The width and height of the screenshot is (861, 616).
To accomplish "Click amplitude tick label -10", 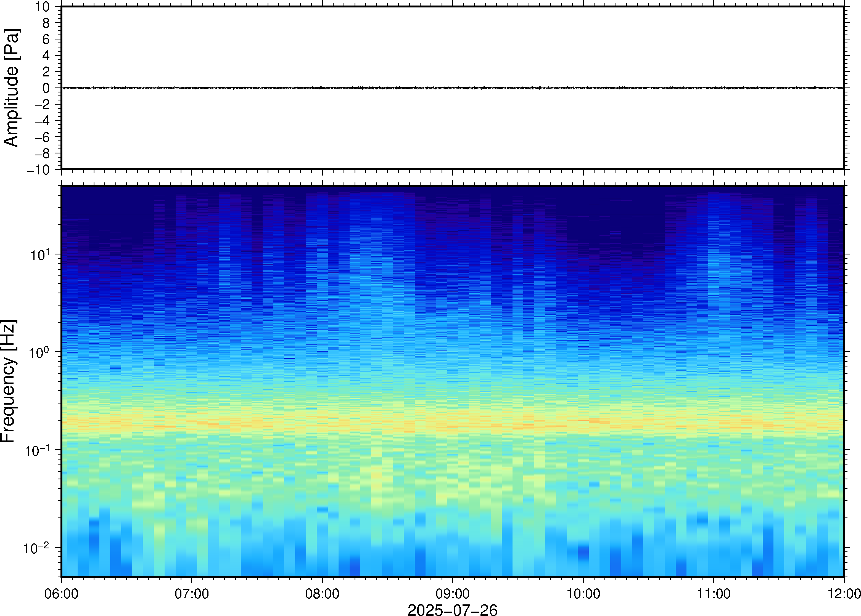I will [x=38, y=169].
